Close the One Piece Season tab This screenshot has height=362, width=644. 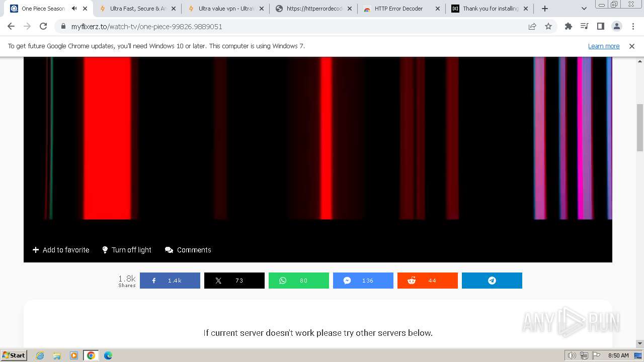tap(86, 9)
